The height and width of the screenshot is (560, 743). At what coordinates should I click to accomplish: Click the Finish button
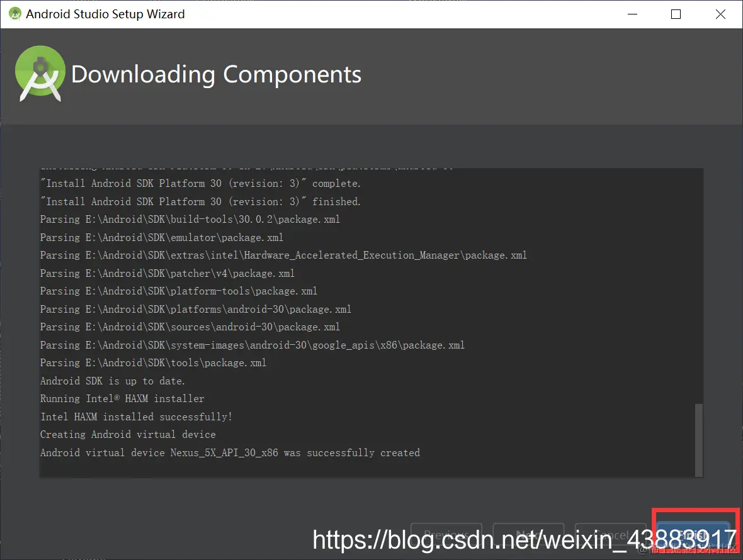pos(693,535)
